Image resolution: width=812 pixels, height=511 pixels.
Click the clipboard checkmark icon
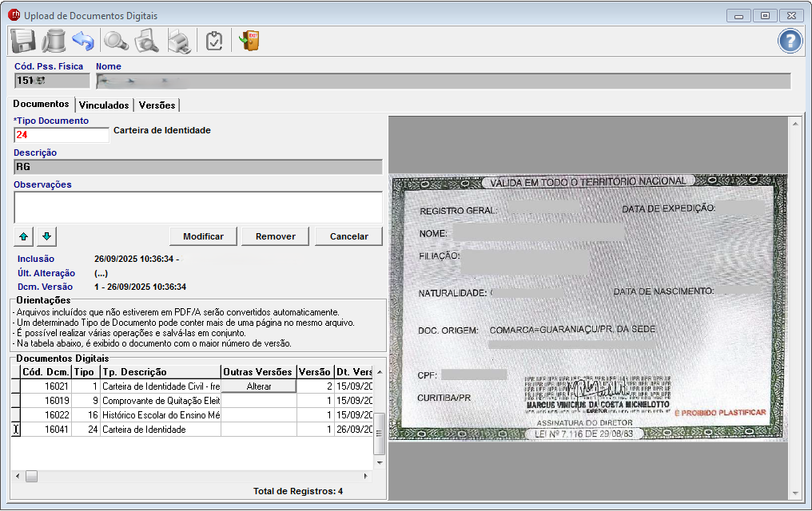tap(213, 40)
